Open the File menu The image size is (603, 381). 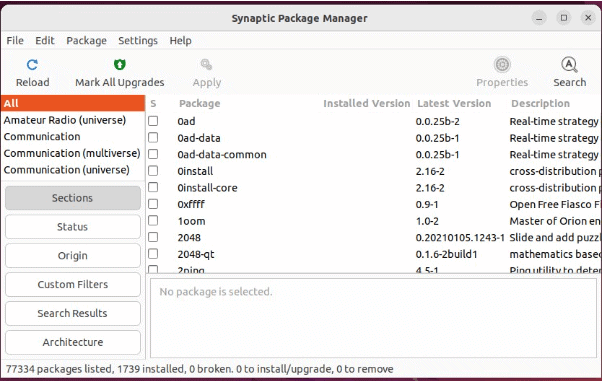tap(15, 40)
